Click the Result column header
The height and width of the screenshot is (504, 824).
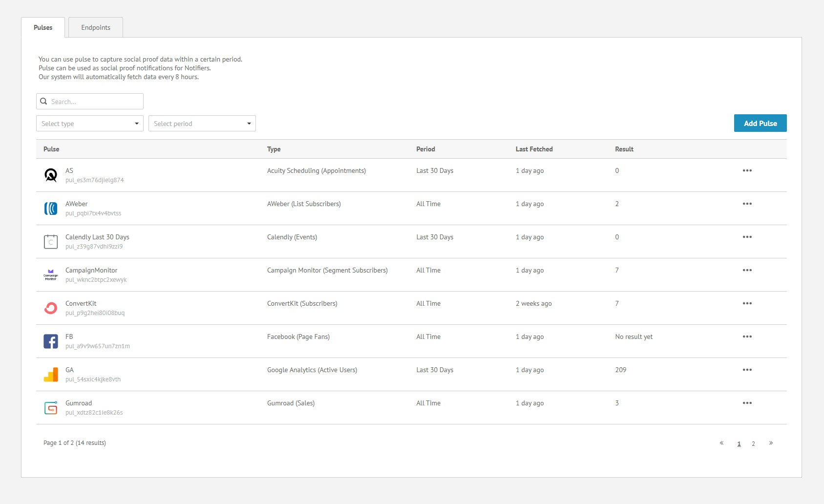point(624,149)
